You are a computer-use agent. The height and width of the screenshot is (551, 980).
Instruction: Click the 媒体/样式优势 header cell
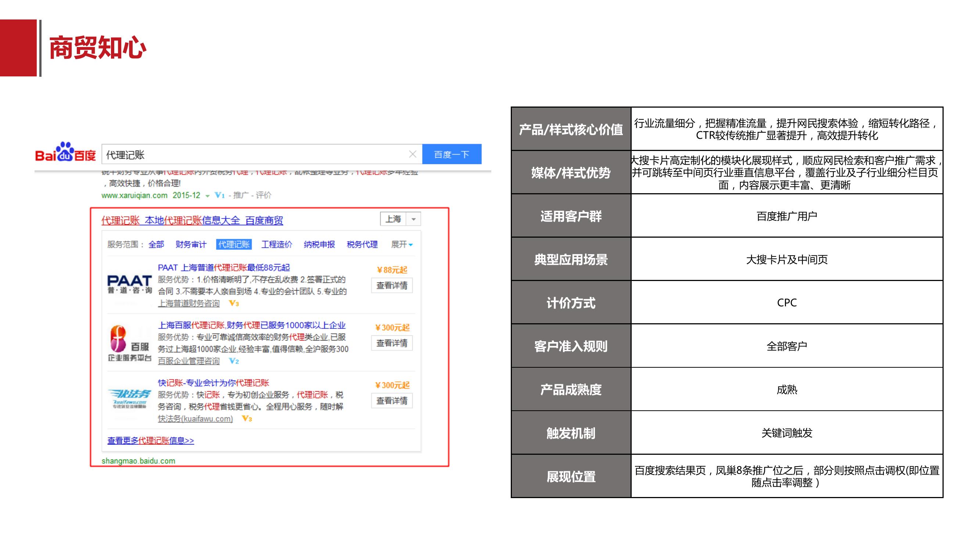coord(571,172)
